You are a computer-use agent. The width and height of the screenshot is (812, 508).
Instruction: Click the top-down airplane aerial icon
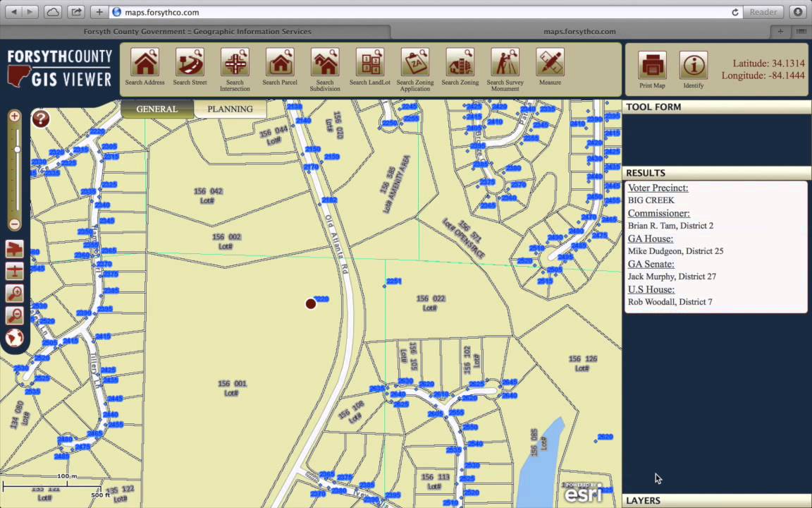click(15, 271)
